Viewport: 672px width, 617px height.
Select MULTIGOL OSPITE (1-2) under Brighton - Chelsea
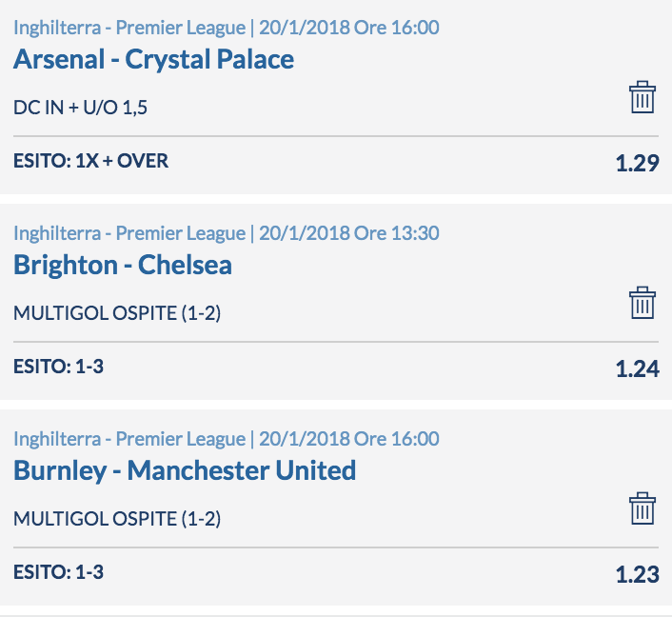pyautogui.click(x=117, y=313)
